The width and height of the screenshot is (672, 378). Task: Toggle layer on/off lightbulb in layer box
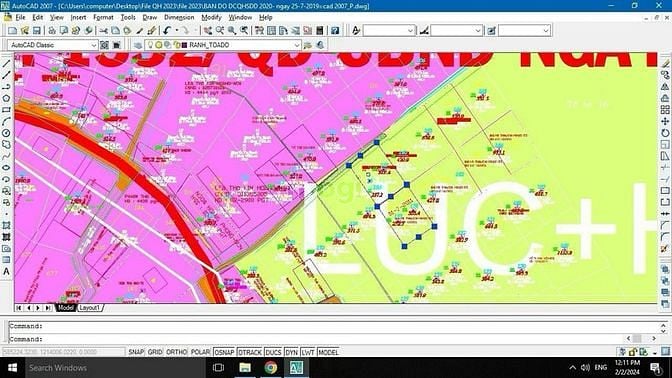coord(150,45)
